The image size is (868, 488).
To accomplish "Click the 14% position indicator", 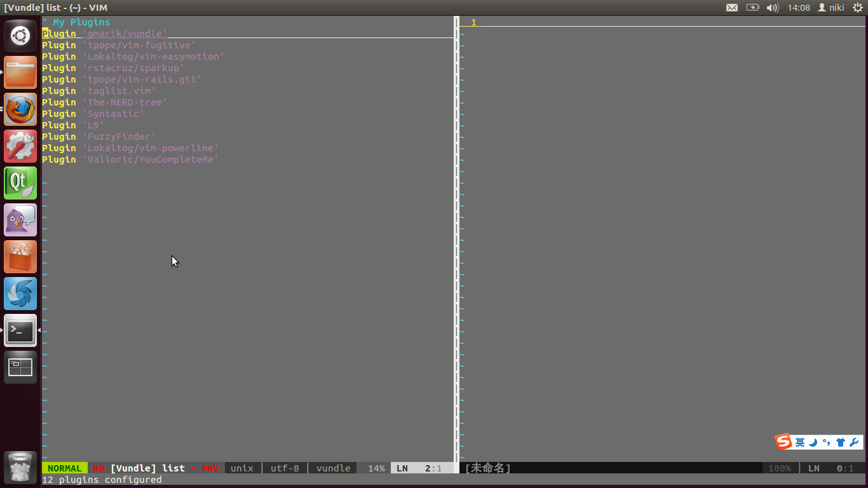I will pyautogui.click(x=376, y=468).
